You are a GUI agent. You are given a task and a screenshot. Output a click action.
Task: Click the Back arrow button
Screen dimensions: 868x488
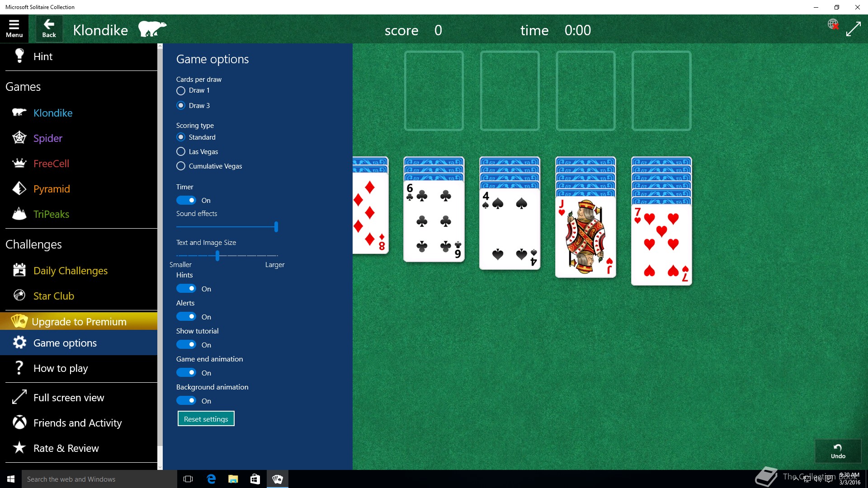tap(49, 29)
